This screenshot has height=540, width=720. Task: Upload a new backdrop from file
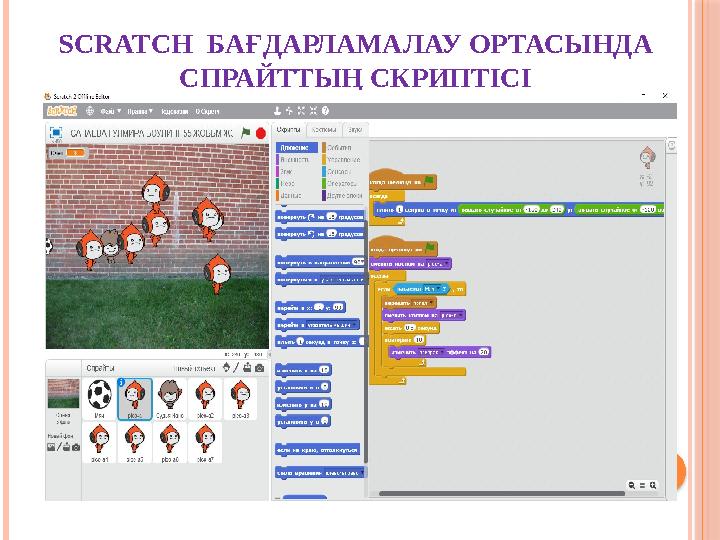coord(67,447)
